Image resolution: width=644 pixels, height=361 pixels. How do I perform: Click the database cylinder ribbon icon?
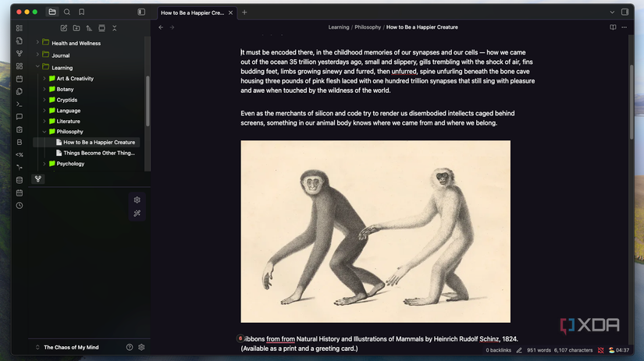point(20,180)
